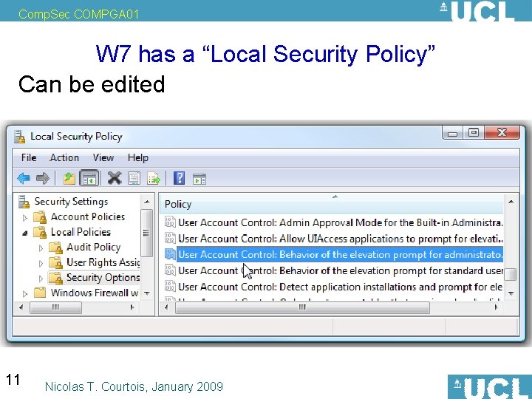Select Behavior of elevation prompt for administrators policy

pos(340,254)
